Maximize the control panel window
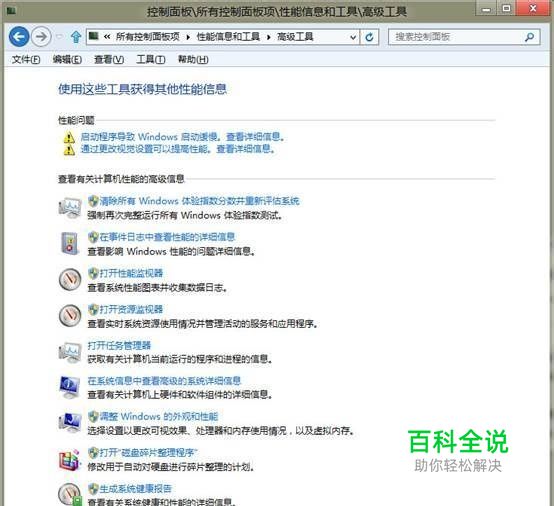 tap(507, 8)
